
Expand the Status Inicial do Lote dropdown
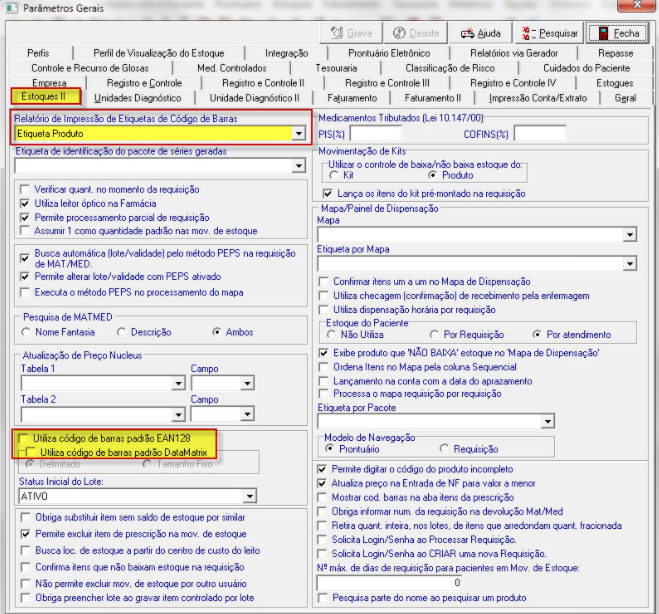[x=250, y=496]
